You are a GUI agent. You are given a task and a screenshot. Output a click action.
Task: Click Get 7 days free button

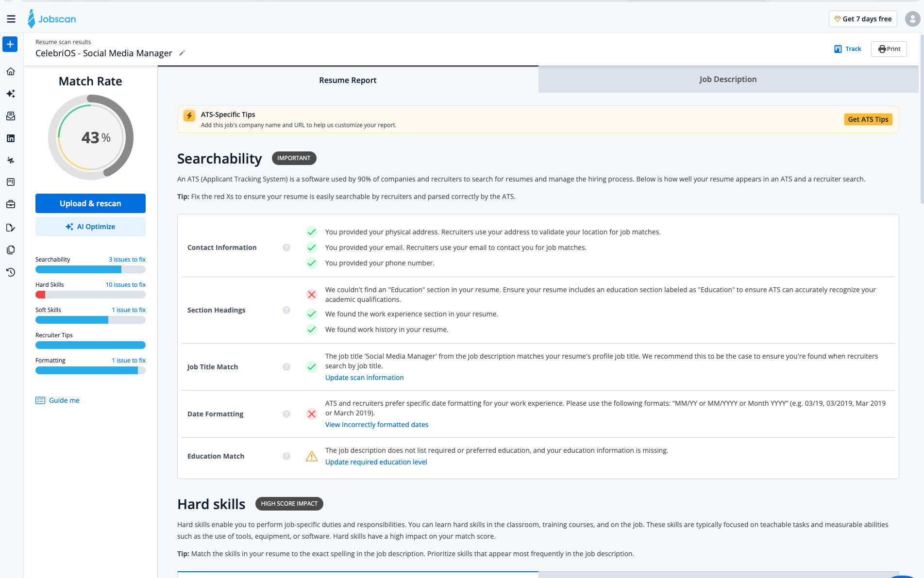pyautogui.click(x=863, y=19)
